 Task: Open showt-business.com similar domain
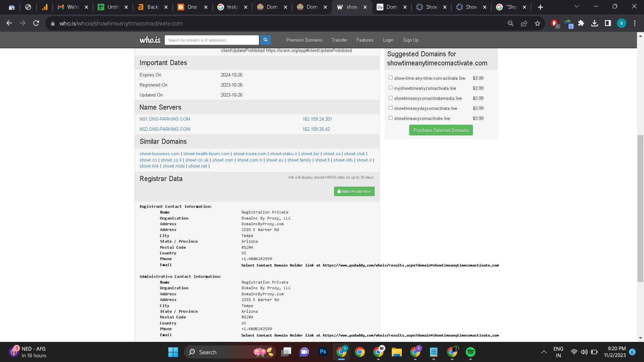pos(159,154)
